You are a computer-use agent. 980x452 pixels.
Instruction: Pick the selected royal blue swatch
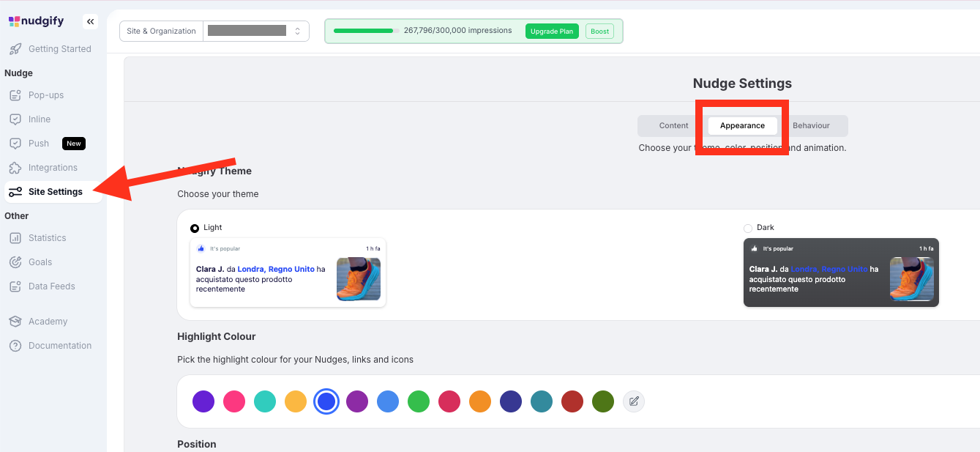(326, 401)
